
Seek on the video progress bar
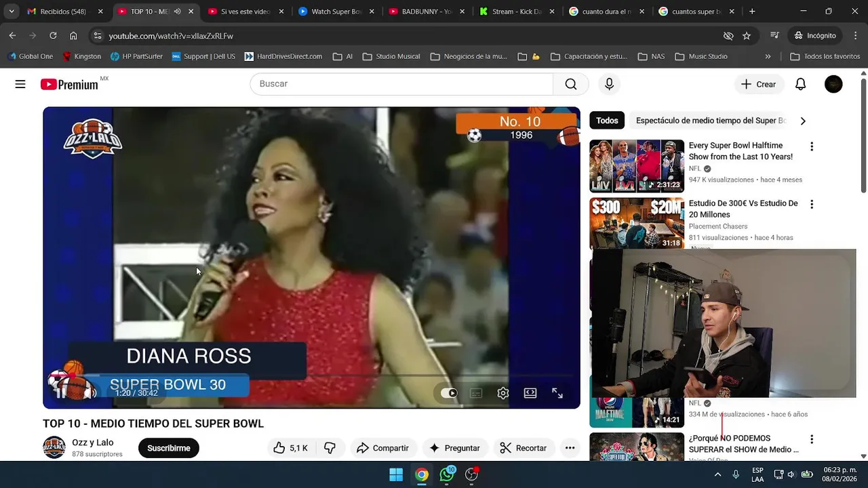pyautogui.click(x=311, y=375)
